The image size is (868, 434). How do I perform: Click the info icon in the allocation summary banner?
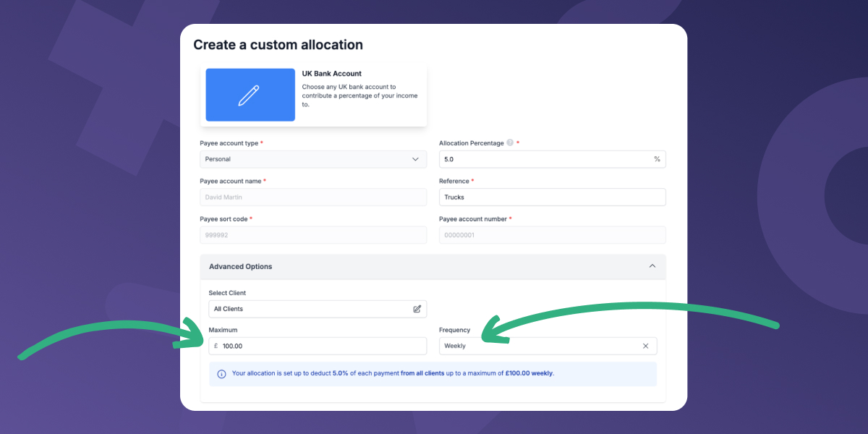221,373
